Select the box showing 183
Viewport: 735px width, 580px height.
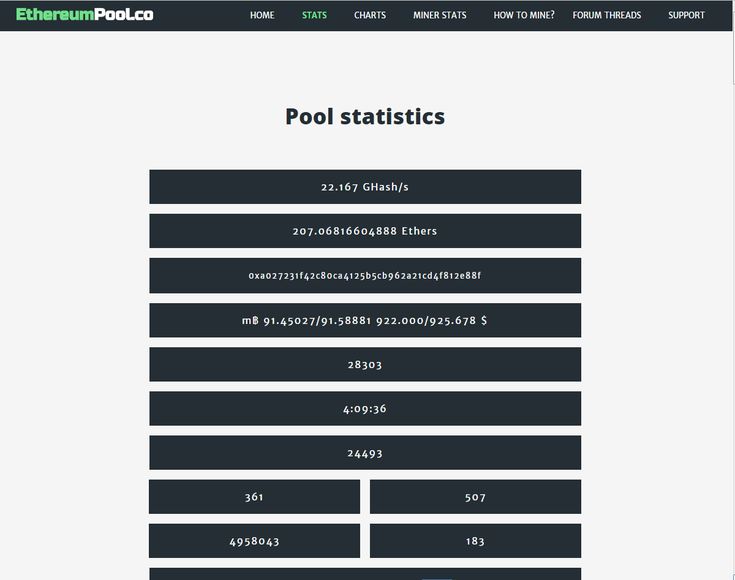[x=475, y=541]
